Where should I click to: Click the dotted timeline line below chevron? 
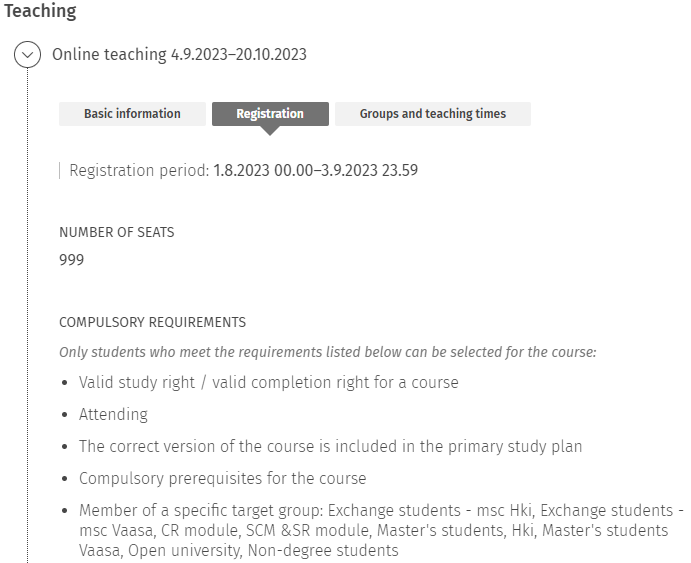28,300
